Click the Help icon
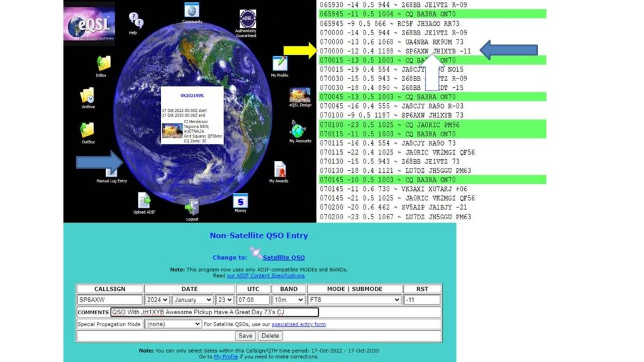The width and height of the screenshot is (644, 362). coord(135,20)
